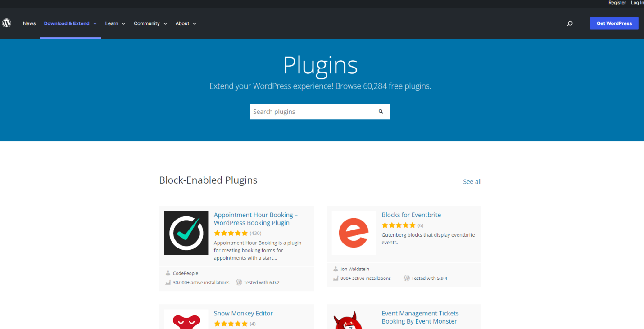Open Event Management Tickets Booking title link
This screenshot has height=329, width=644.
tap(420, 317)
